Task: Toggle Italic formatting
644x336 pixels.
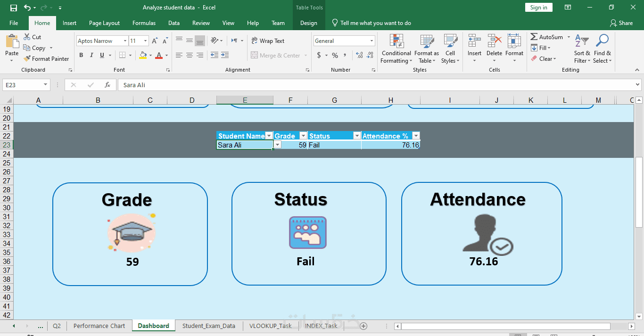Action: point(91,55)
